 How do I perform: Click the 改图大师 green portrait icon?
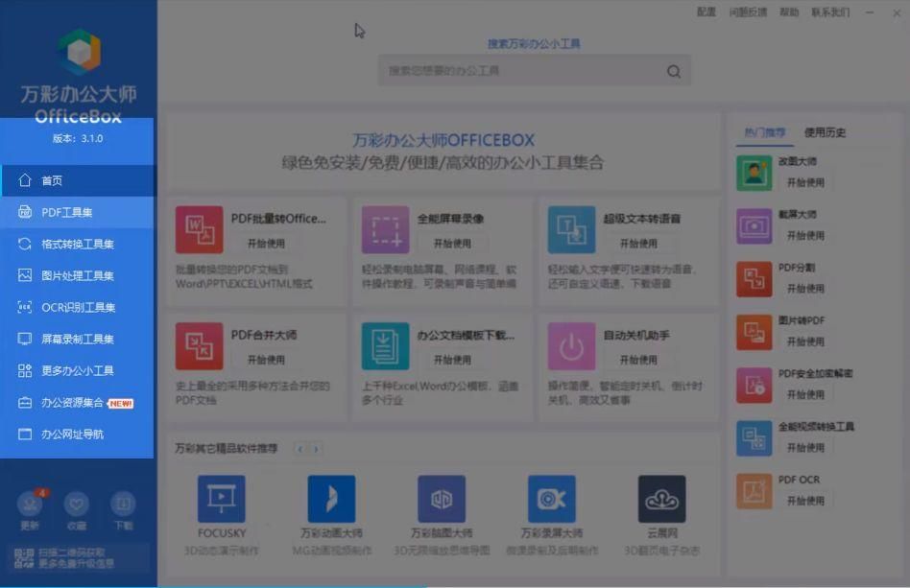[754, 173]
